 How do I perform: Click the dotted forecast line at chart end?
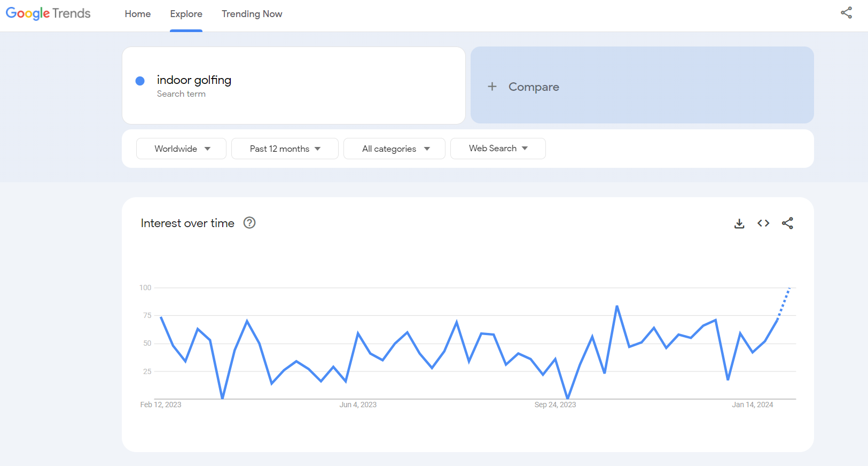pyautogui.click(x=784, y=303)
